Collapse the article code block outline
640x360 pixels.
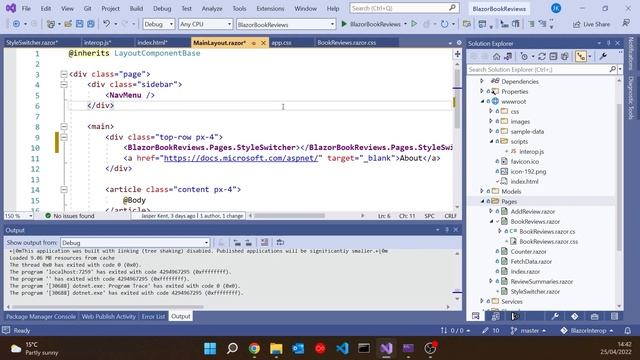point(64,189)
